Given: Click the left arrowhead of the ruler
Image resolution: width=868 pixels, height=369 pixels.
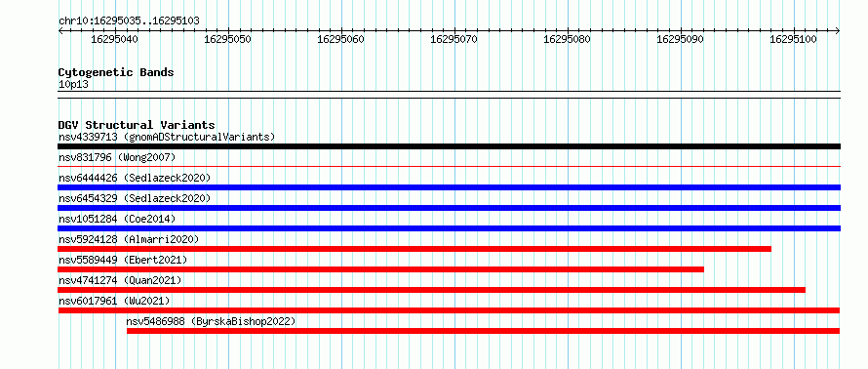Looking at the screenshot, I should tap(60, 30).
